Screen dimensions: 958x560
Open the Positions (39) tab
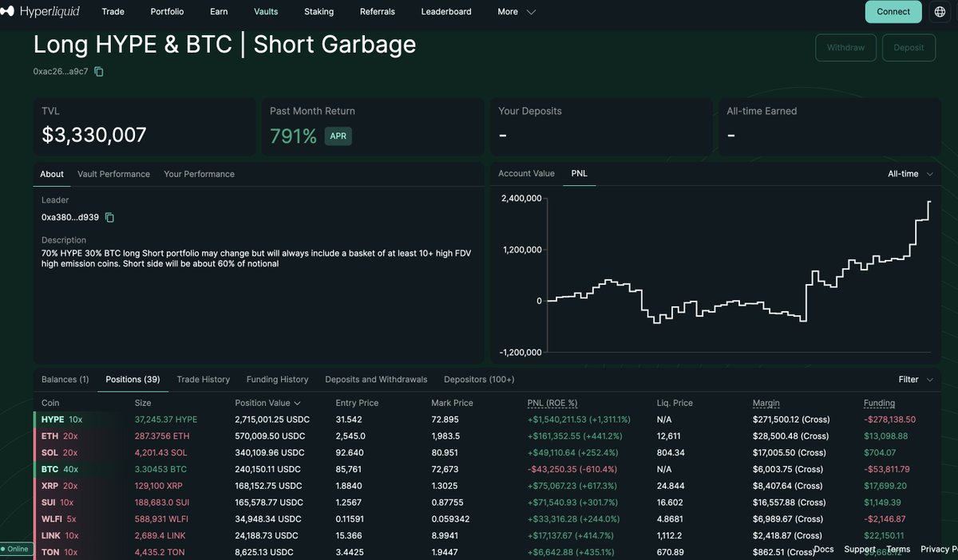click(133, 380)
